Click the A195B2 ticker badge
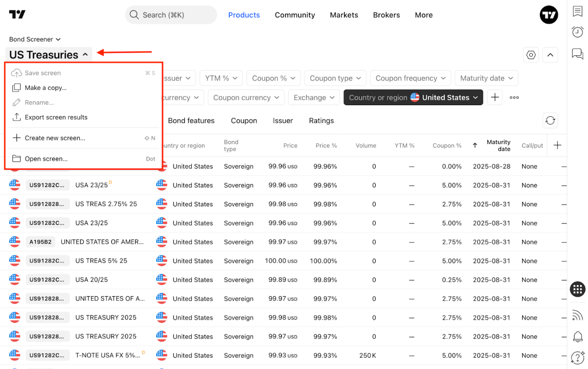Screen dimensions: 588x369 coord(40,242)
